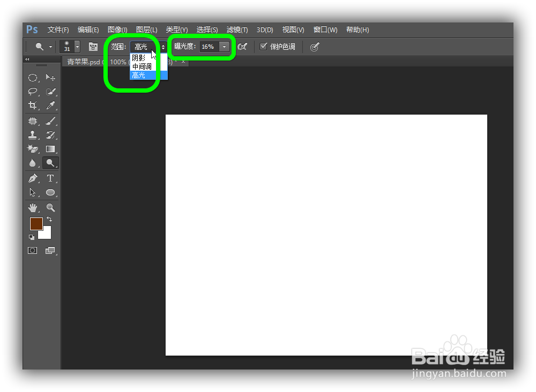This screenshot has height=392, width=536.
Task: Select 中间调 from the Range dropdown list
Action: point(142,66)
